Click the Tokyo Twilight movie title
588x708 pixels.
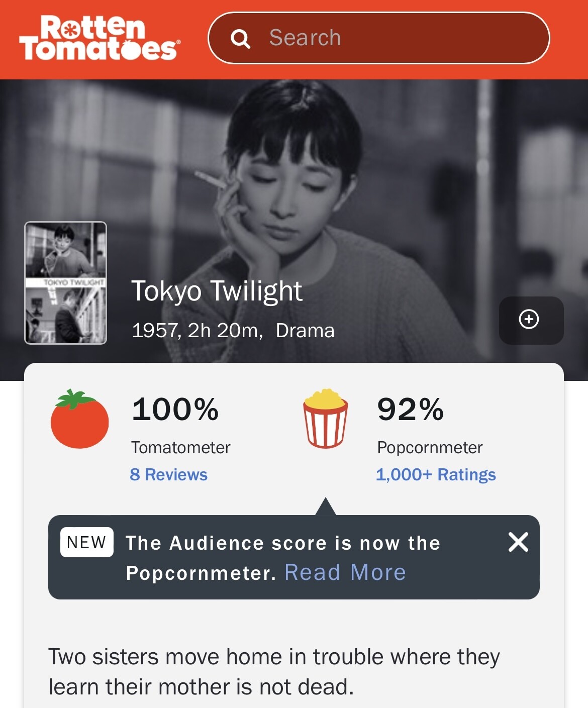point(217,291)
